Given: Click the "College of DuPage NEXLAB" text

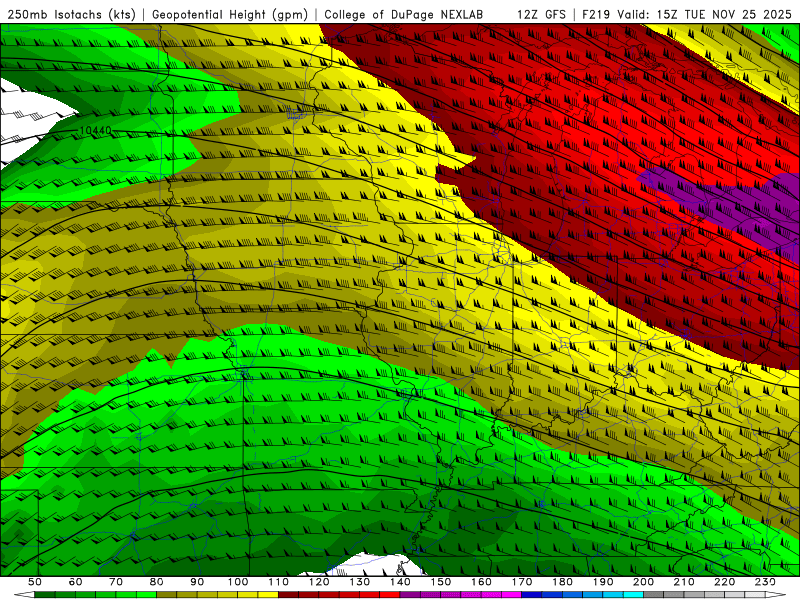Looking at the screenshot, I should pos(403,15).
